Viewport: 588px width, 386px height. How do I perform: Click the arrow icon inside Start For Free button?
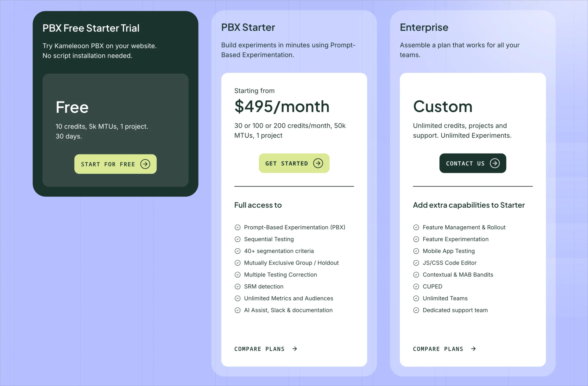145,164
